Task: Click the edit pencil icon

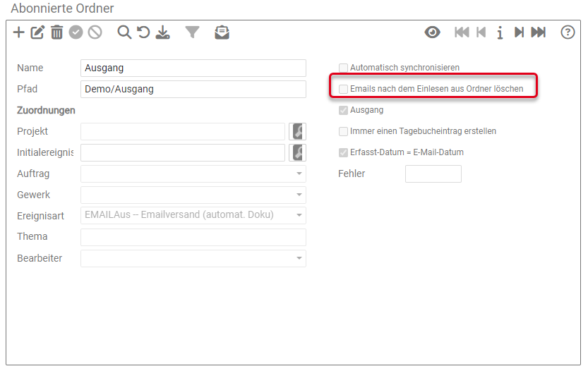Action: 37,32
